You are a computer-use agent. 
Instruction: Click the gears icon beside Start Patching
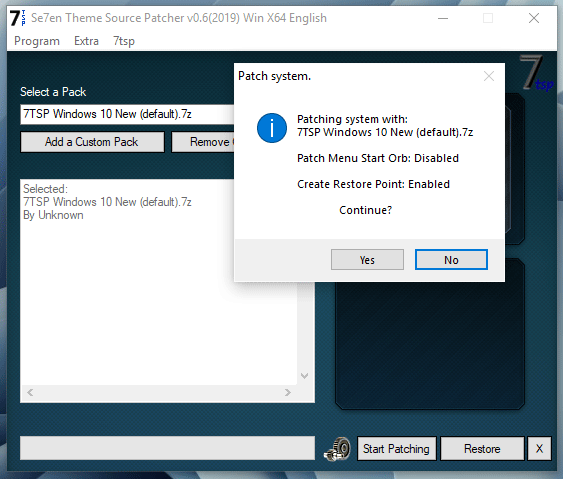337,449
